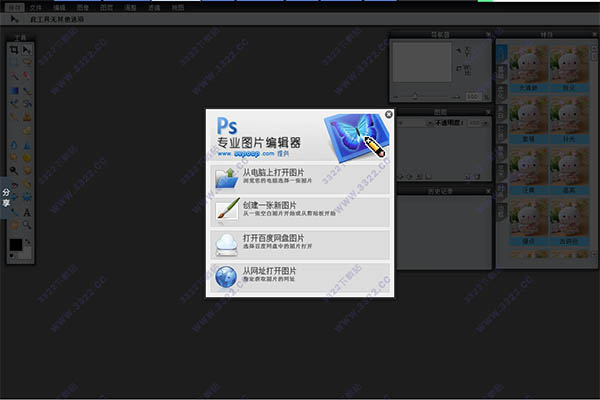Select the Lasso tool
600x400 pixels.
(26, 62)
